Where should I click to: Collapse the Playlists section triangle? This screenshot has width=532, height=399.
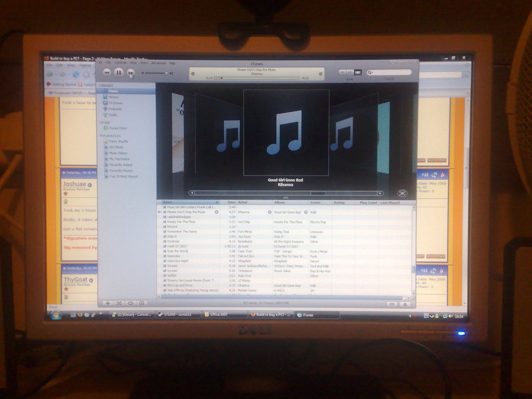tap(101, 136)
